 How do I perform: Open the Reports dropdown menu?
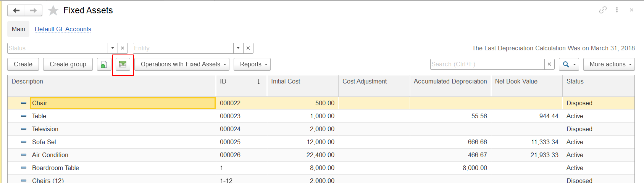click(252, 64)
